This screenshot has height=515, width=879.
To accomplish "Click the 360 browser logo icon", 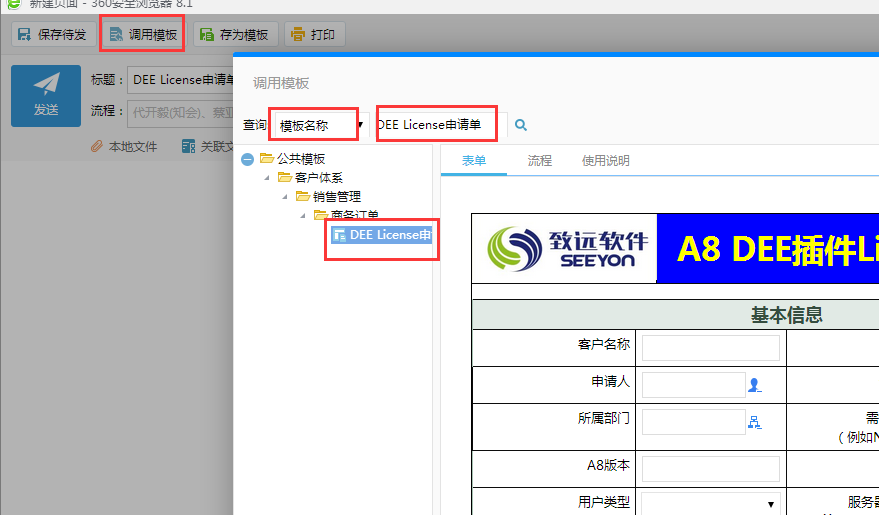I will [x=13, y=4].
